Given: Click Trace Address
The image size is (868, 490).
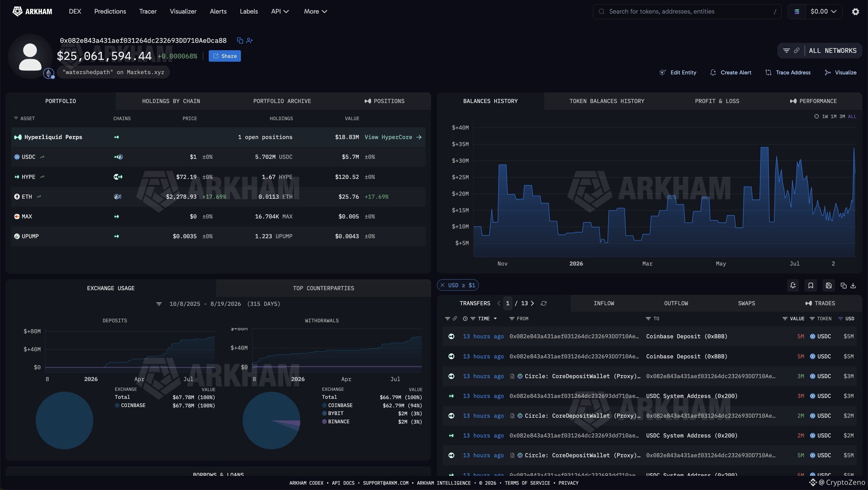Looking at the screenshot, I should [x=788, y=72].
